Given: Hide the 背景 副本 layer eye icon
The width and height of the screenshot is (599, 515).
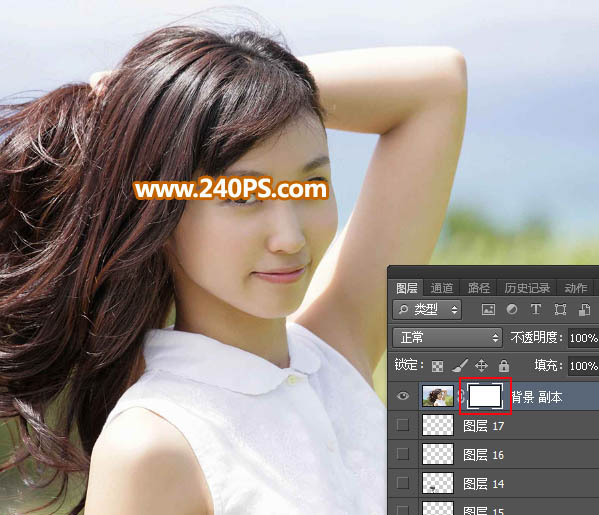Looking at the screenshot, I should 403,396.
